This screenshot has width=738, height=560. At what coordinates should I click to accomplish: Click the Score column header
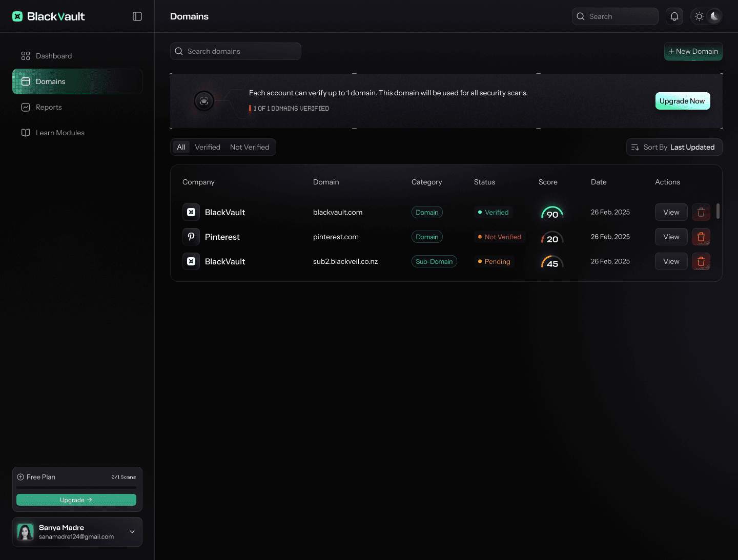(x=548, y=182)
